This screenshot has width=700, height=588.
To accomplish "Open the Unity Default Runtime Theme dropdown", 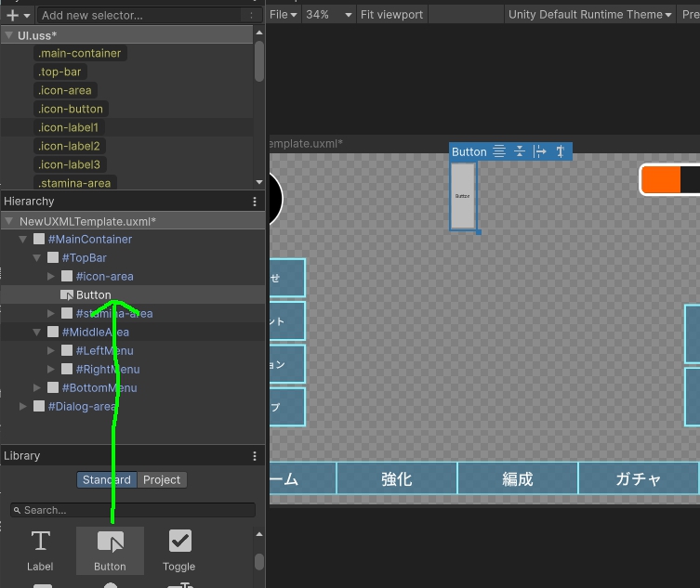I will pos(589,14).
